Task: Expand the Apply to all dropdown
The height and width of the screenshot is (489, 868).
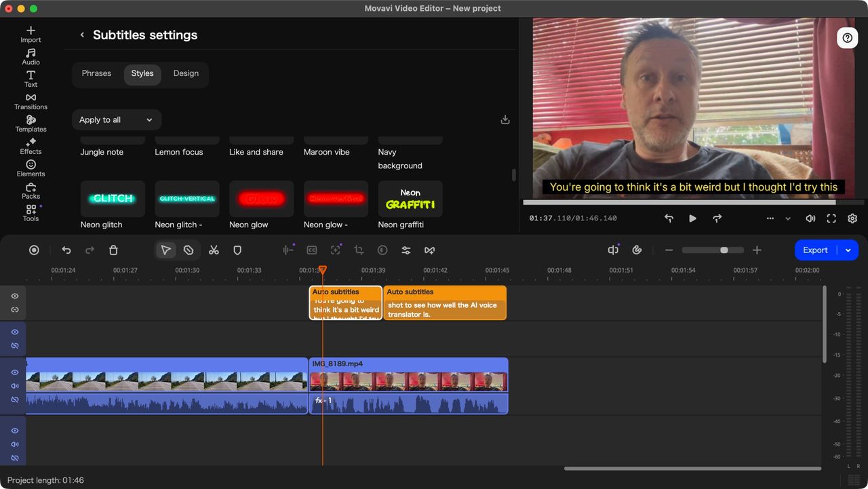Action: 117,119
